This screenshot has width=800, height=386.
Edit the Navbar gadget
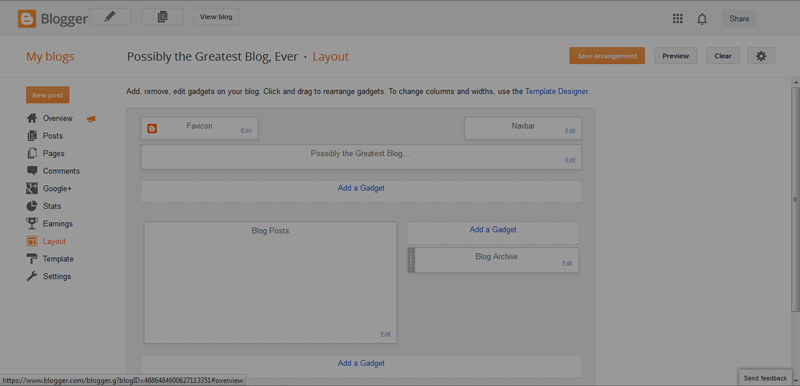click(570, 131)
